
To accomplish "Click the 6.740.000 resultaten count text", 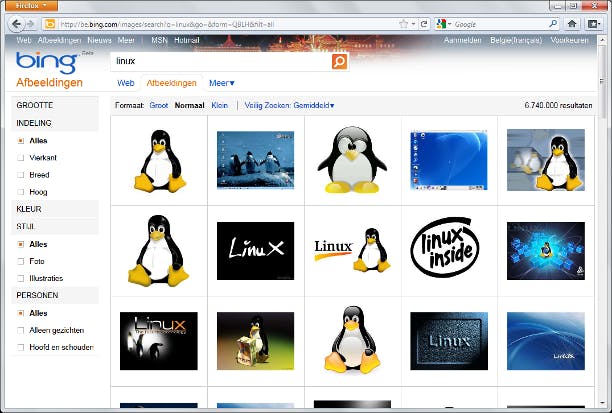I will (x=558, y=105).
